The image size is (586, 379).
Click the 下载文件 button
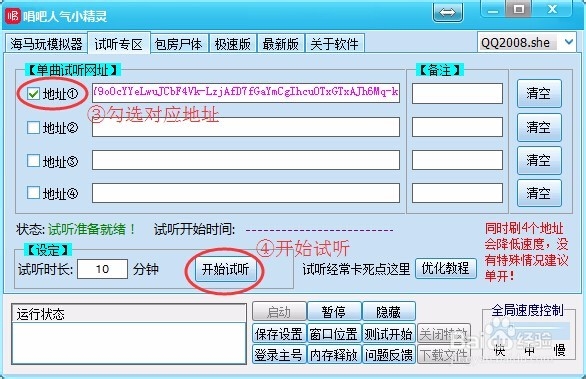[444, 355]
